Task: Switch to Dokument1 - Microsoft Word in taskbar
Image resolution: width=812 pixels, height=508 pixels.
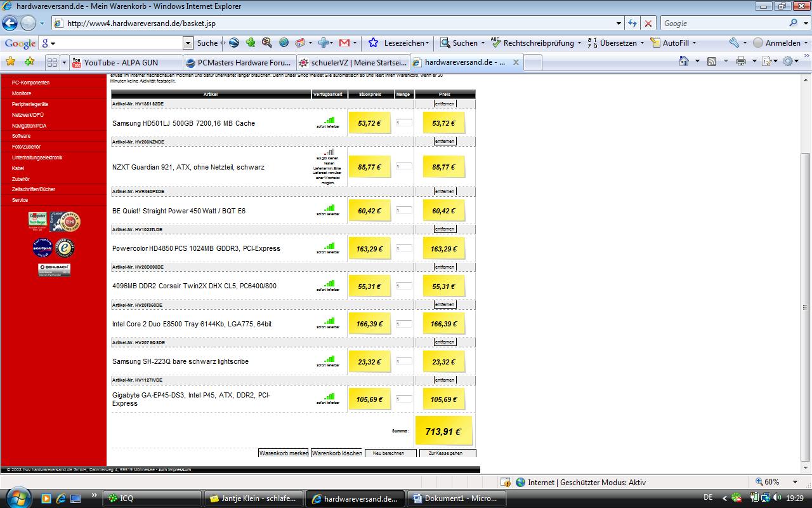Action: (456, 498)
